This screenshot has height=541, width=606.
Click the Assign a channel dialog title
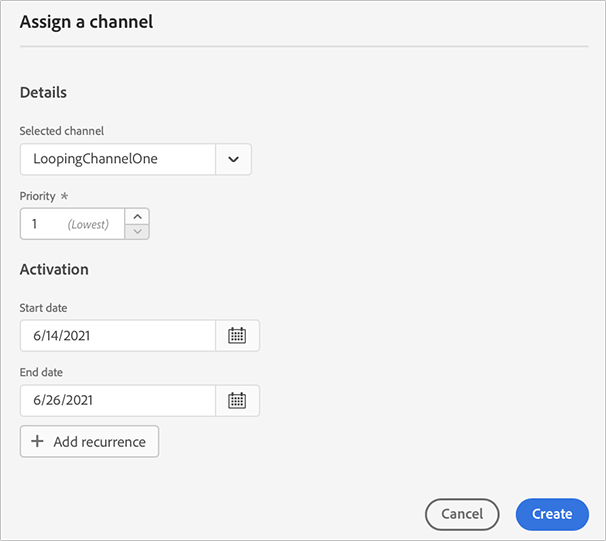click(x=87, y=21)
